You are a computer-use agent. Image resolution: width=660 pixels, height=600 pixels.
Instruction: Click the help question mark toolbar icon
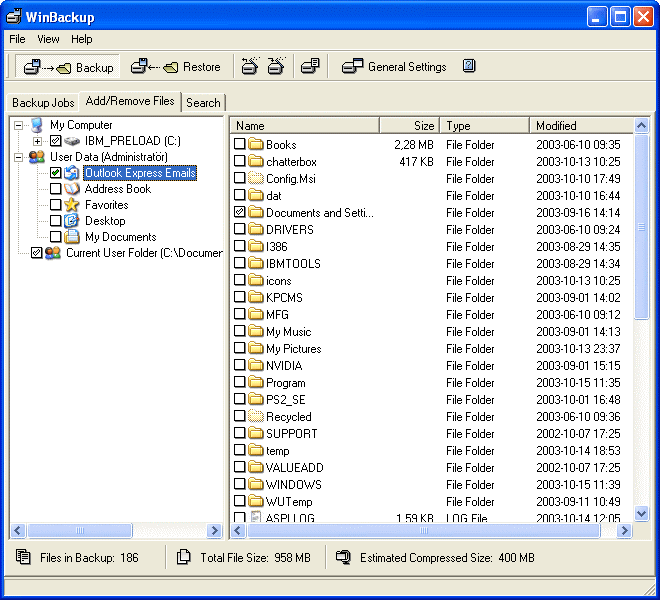tap(469, 66)
